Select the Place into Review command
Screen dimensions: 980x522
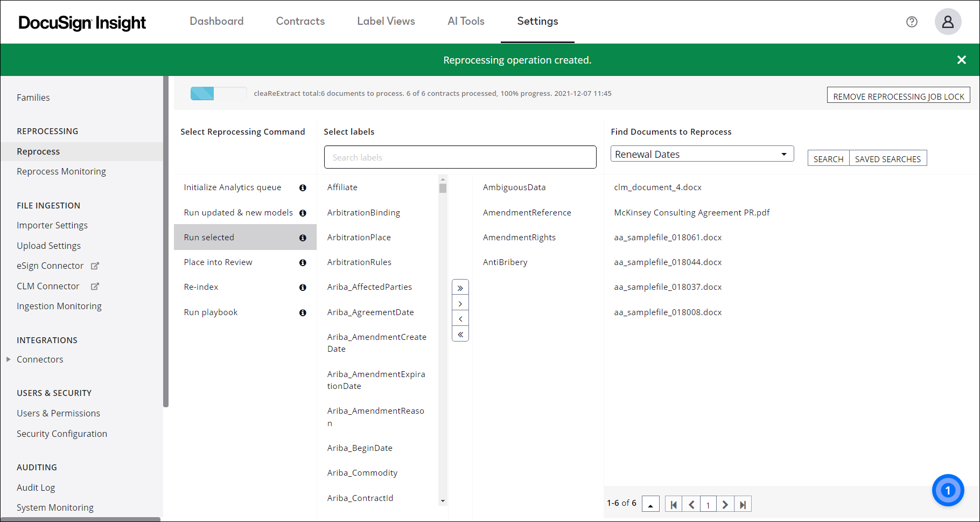[218, 262]
